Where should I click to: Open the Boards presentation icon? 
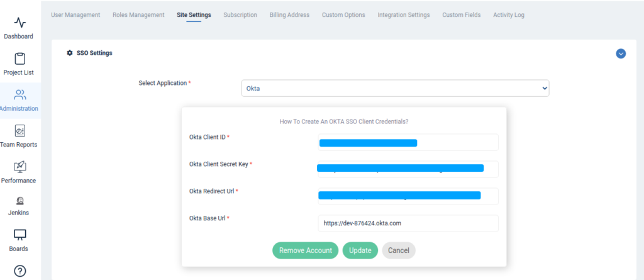tap(19, 235)
